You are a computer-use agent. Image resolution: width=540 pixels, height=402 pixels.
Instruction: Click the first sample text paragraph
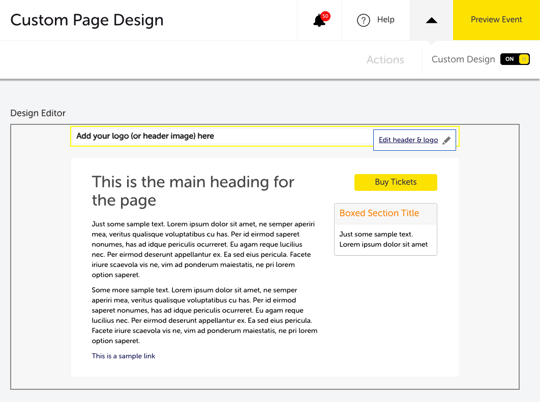pyautogui.click(x=203, y=249)
